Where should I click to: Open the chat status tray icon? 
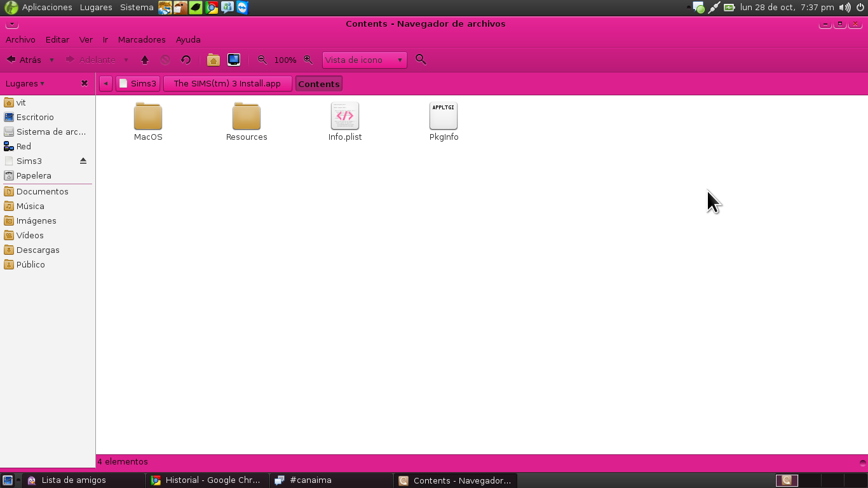tap(698, 8)
